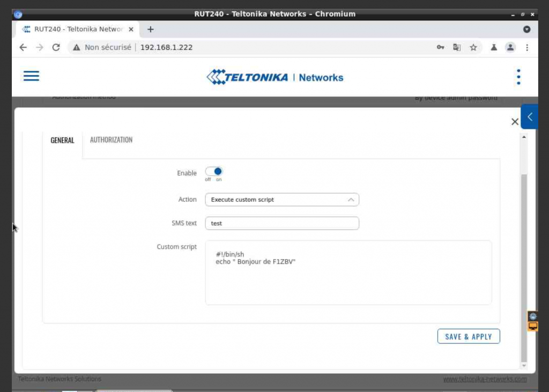The height and width of the screenshot is (392, 549).
Task: Open the Action dropdown
Action: click(x=282, y=199)
